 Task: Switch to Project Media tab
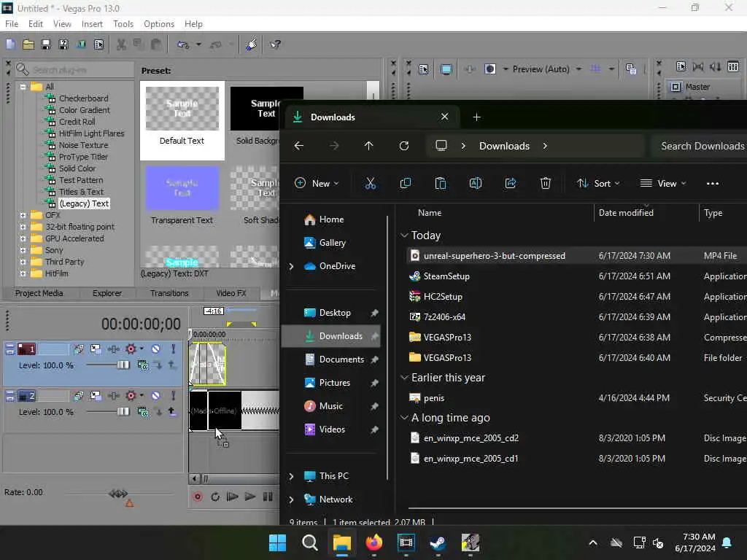point(39,293)
